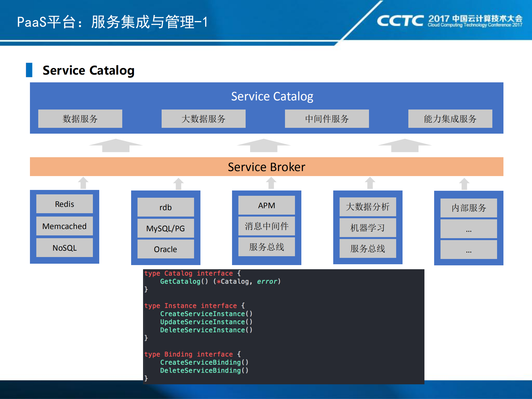Click the rdb service block
The width and height of the screenshot is (532, 399).
coord(166,207)
